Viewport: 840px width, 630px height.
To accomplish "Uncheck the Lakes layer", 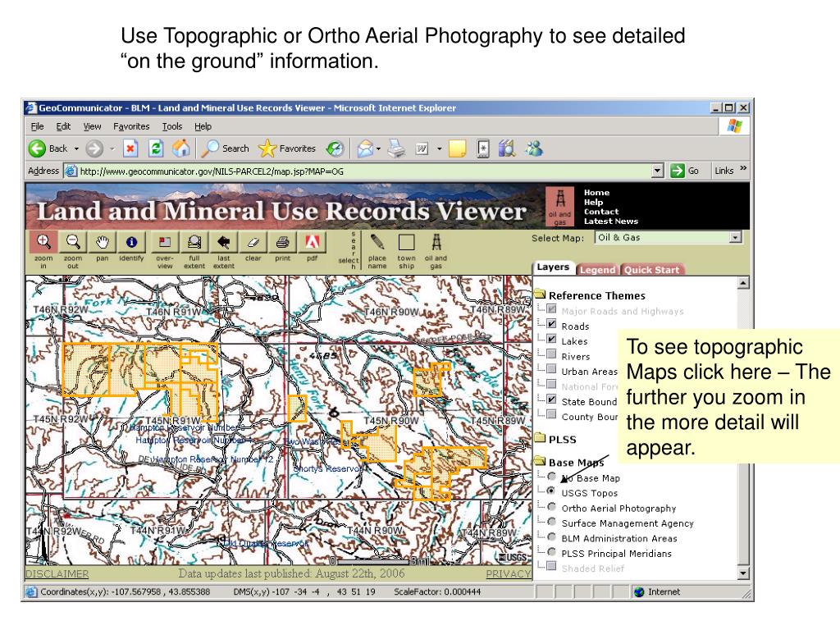I will click(x=551, y=339).
